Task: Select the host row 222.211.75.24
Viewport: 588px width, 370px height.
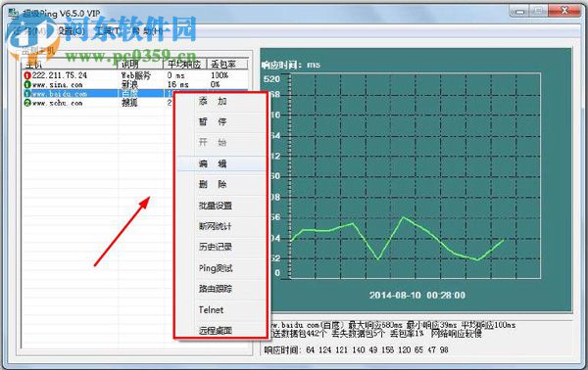Action: pos(135,75)
